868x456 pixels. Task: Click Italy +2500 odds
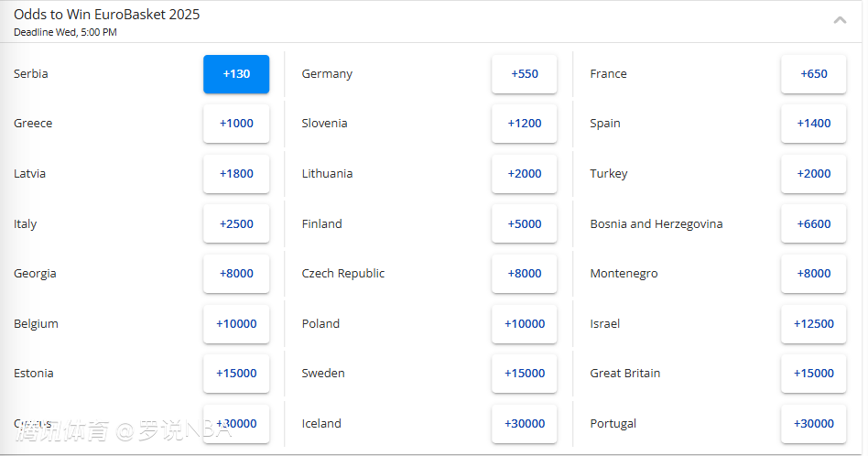click(x=236, y=224)
